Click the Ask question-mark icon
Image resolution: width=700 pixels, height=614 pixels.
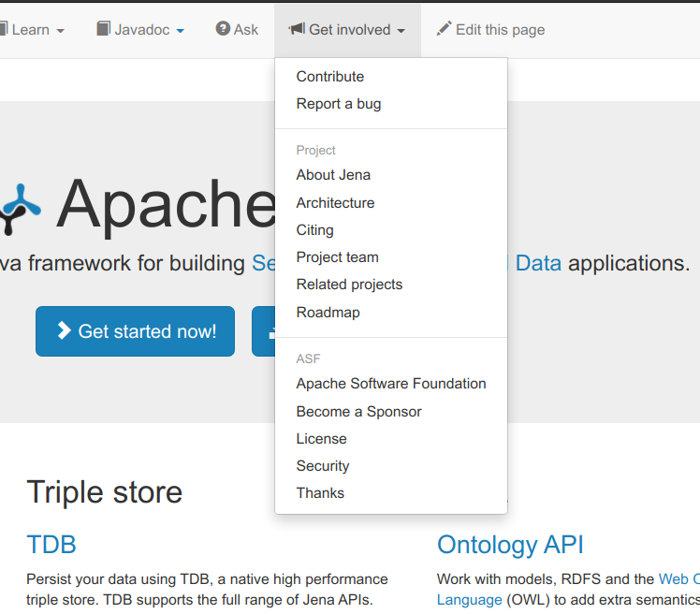(223, 29)
